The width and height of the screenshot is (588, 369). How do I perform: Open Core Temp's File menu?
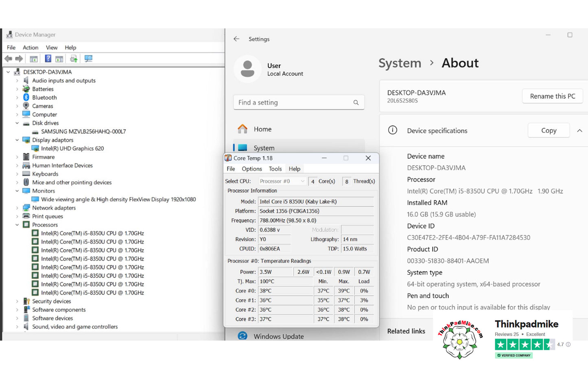click(x=231, y=169)
